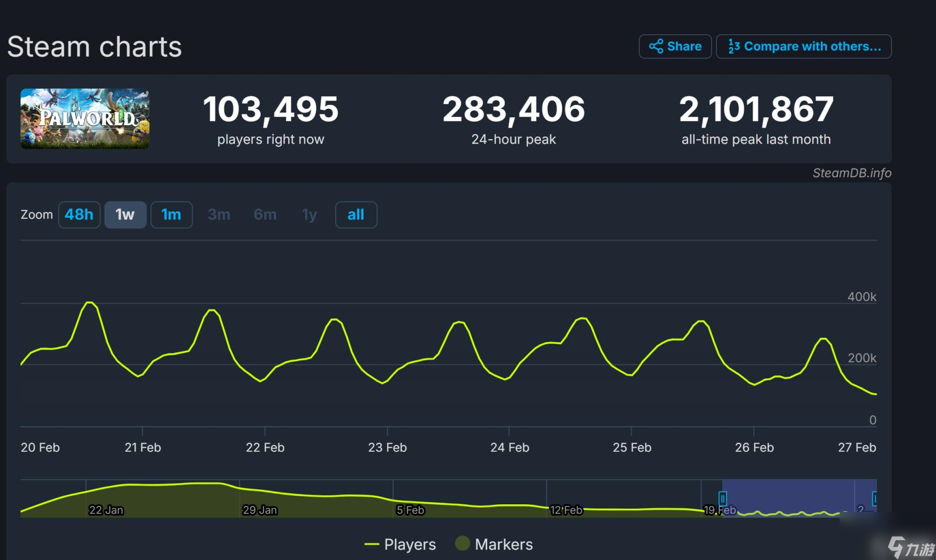Click the 2,101,867 all-time peak value
Image resolution: width=936 pixels, height=560 pixels.
756,109
